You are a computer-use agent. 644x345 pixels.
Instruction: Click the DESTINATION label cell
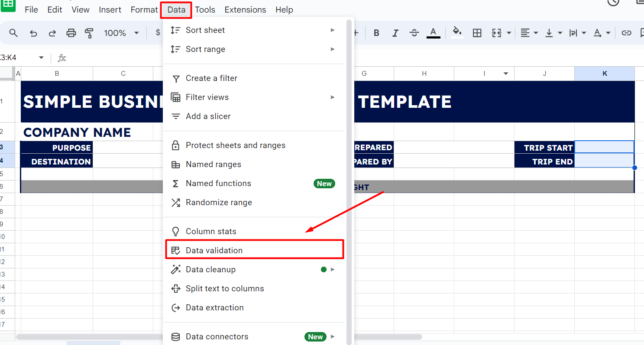coord(57,161)
